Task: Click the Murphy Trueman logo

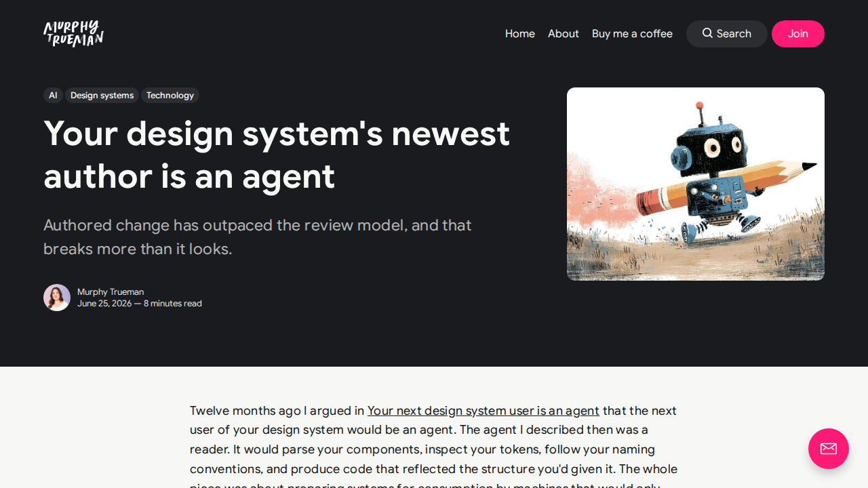Action: pyautogui.click(x=73, y=34)
